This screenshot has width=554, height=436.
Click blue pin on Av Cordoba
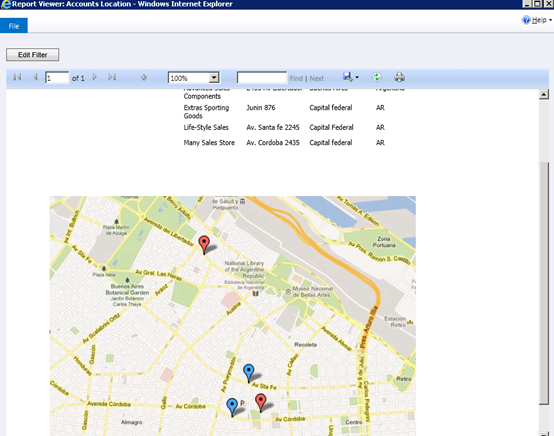tap(232, 407)
